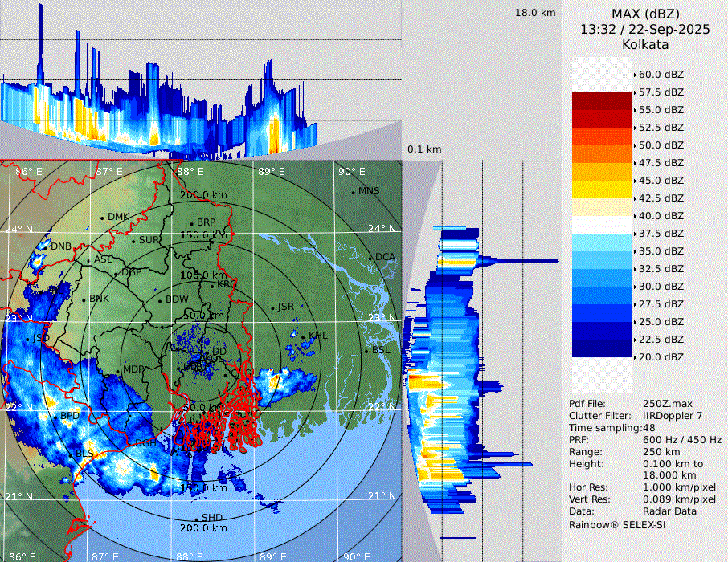Select the JSR station marker

[x=272, y=307]
